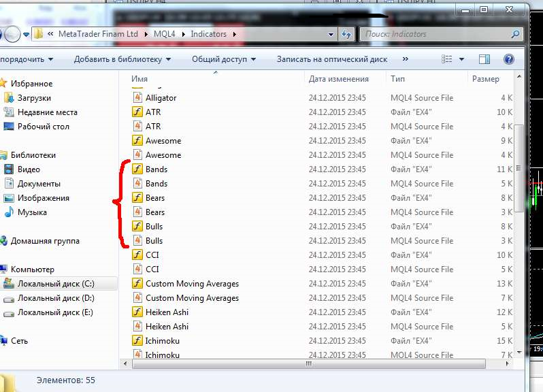
Task: Select Локальный диск (D:)
Action: tap(49, 298)
